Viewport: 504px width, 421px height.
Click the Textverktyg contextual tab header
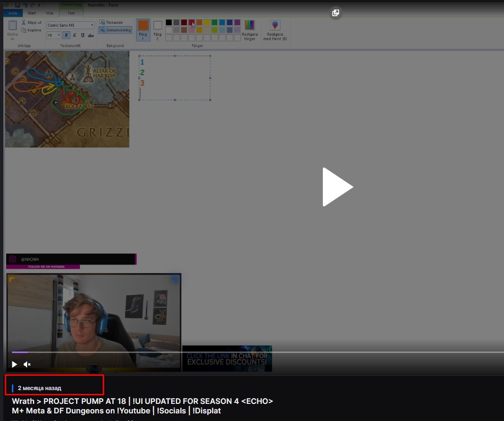point(71,5)
